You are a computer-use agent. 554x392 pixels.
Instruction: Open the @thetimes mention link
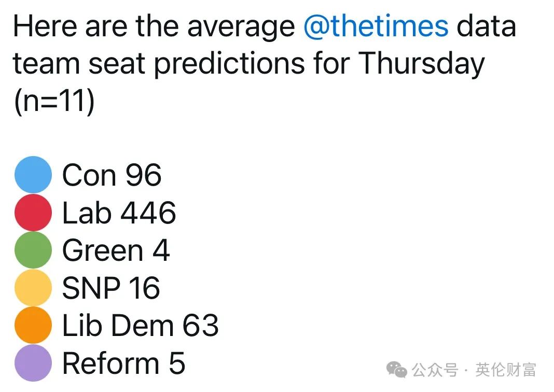pos(376,27)
